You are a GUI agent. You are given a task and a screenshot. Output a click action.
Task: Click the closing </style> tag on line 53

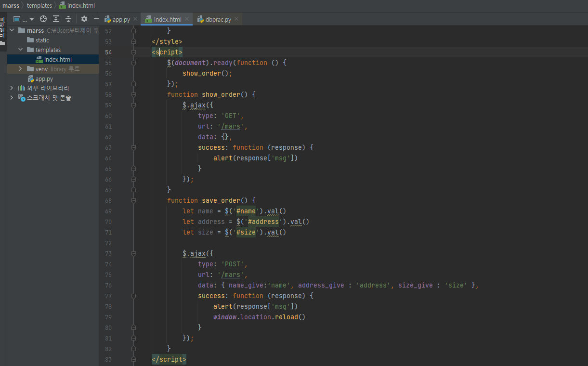tap(167, 41)
